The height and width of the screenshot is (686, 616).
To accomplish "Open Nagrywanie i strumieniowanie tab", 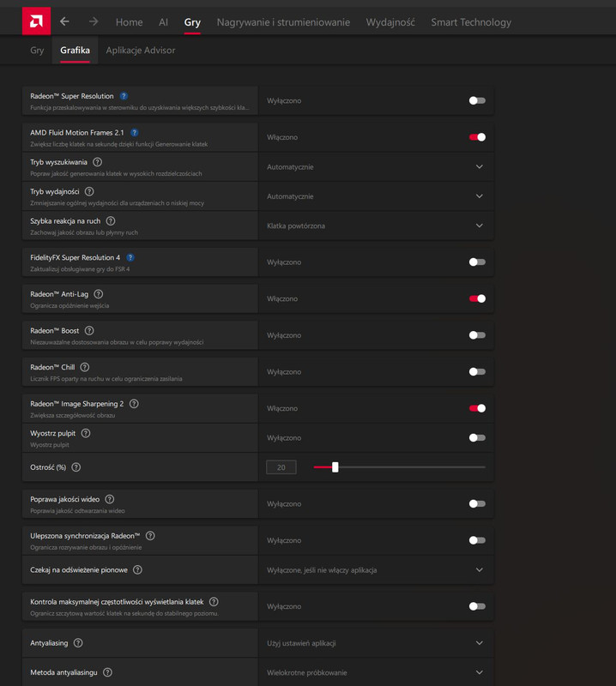I will [x=283, y=22].
